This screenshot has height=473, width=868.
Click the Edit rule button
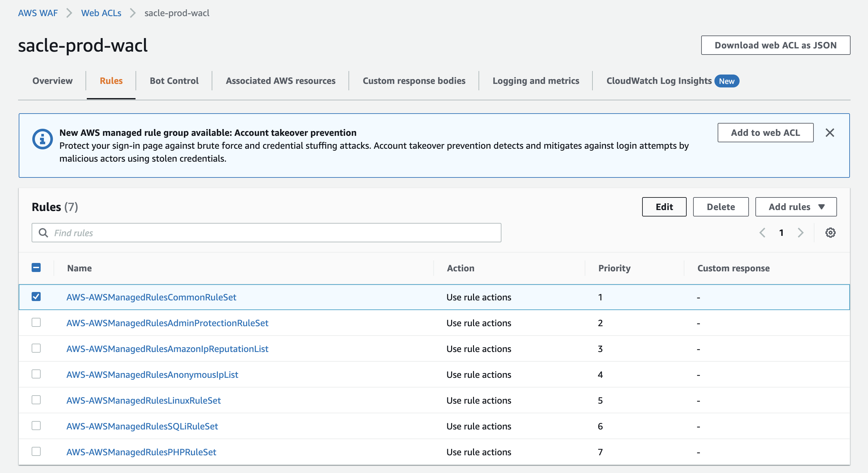[664, 207]
